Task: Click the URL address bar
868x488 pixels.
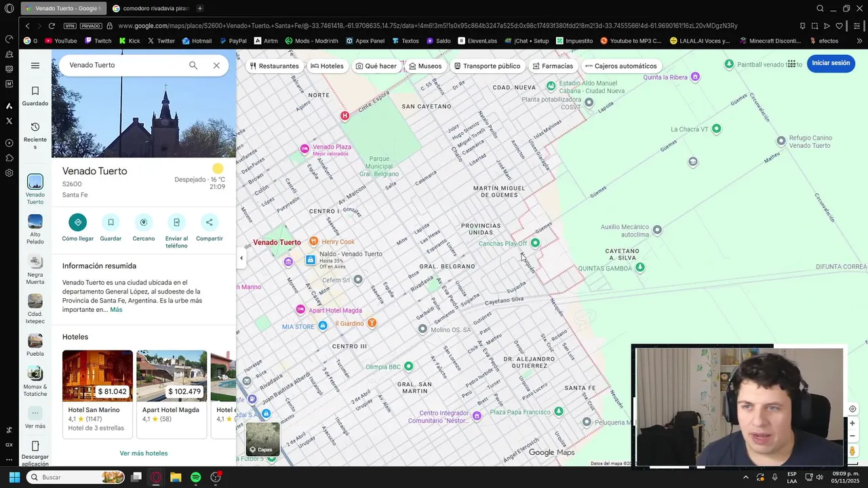Action: [x=427, y=26]
